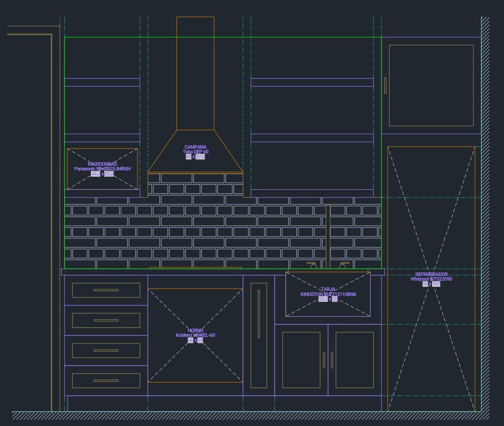Image resolution: width=504 pixels, height=426 pixels.
Task: Select the 59 height field under HORNO
Action: coord(200,340)
